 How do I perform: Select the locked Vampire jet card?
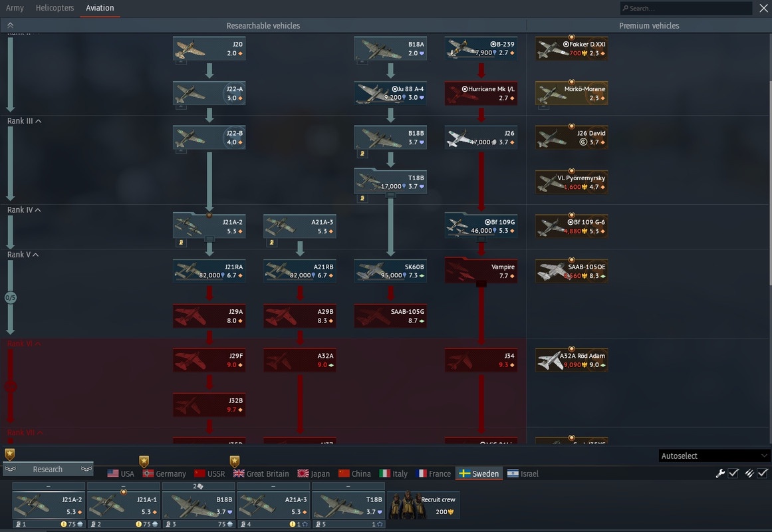click(481, 271)
